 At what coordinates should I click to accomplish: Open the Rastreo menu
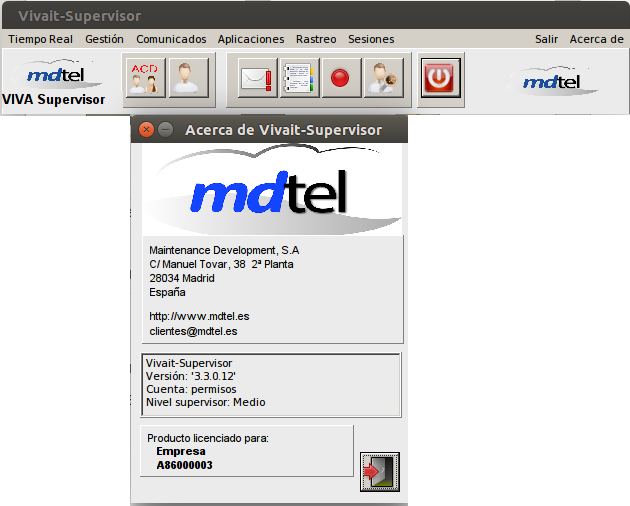pos(316,39)
